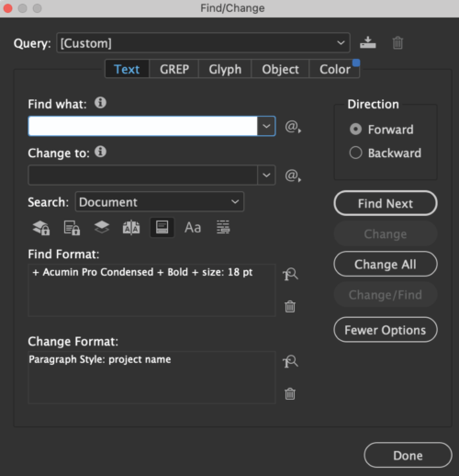Viewport: 459px width, 476px height.
Task: Specify attributes to change icon
Action: click(x=290, y=361)
